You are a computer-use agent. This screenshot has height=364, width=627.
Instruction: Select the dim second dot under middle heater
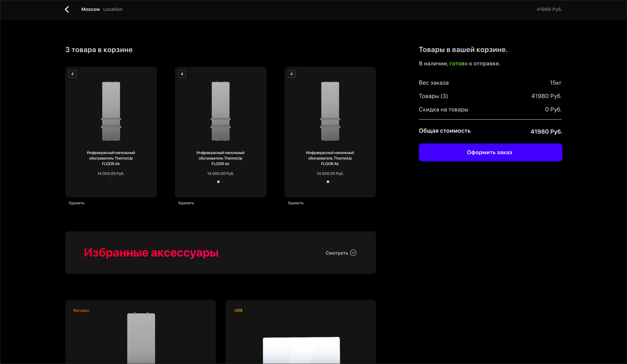[x=223, y=182]
